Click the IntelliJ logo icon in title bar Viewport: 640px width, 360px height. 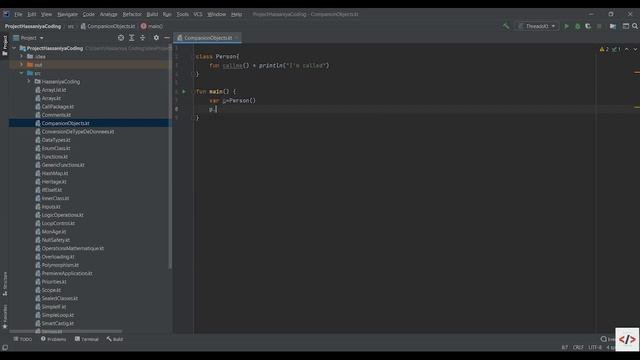pos(6,14)
